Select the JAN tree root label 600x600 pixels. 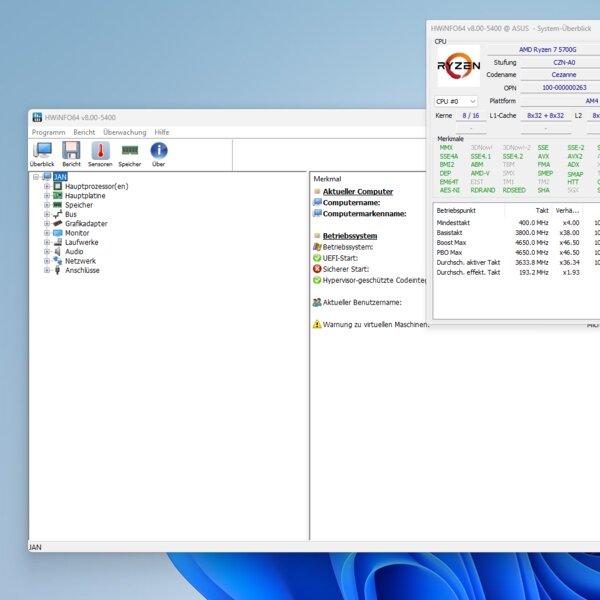click(60, 177)
